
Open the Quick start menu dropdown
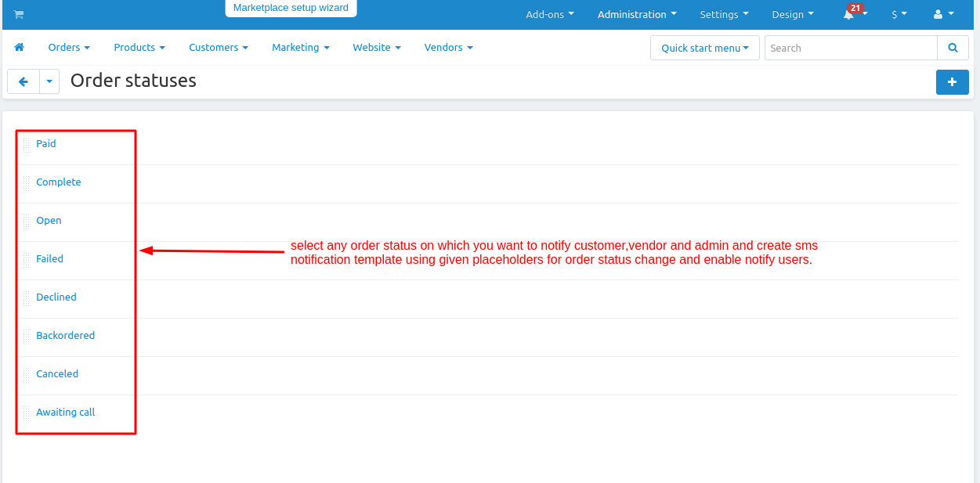point(705,48)
